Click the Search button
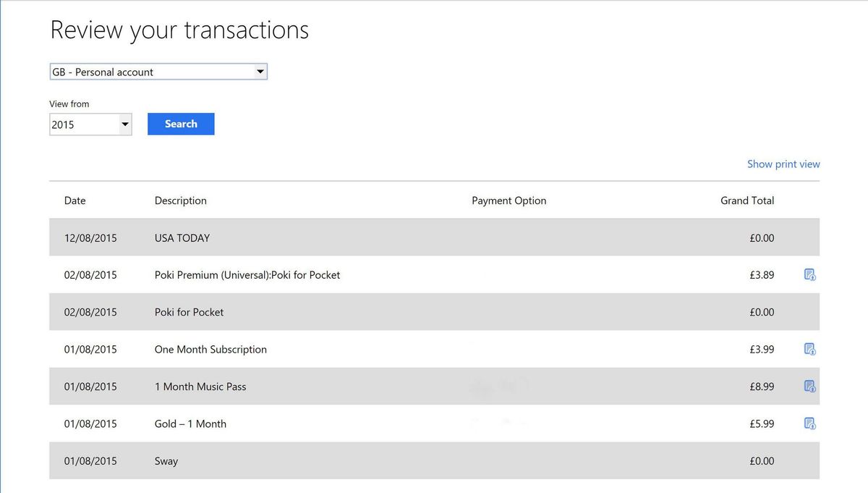This screenshot has height=493, width=868. tap(181, 124)
